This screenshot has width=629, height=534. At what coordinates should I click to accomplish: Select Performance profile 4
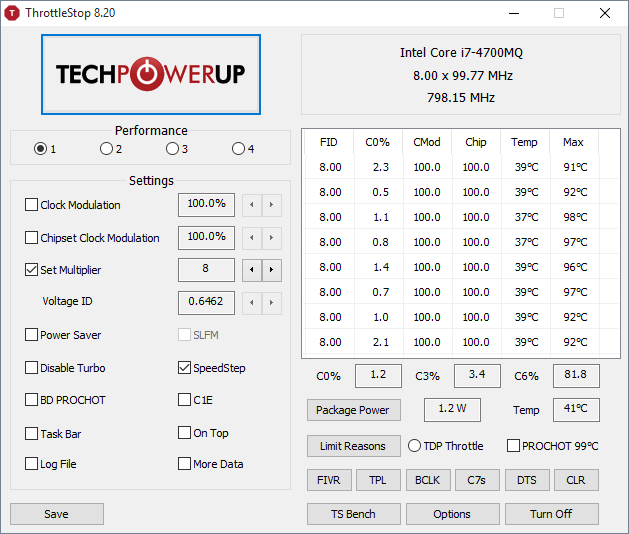[238, 149]
